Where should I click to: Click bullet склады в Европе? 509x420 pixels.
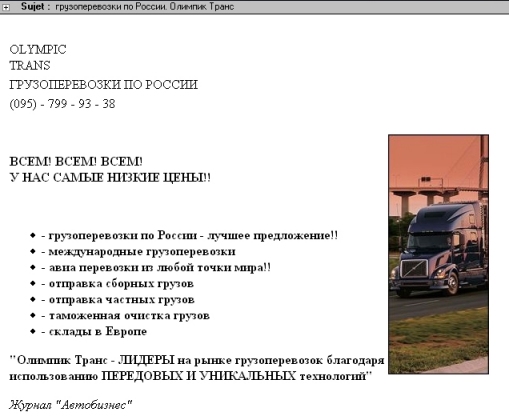pyautogui.click(x=94, y=331)
